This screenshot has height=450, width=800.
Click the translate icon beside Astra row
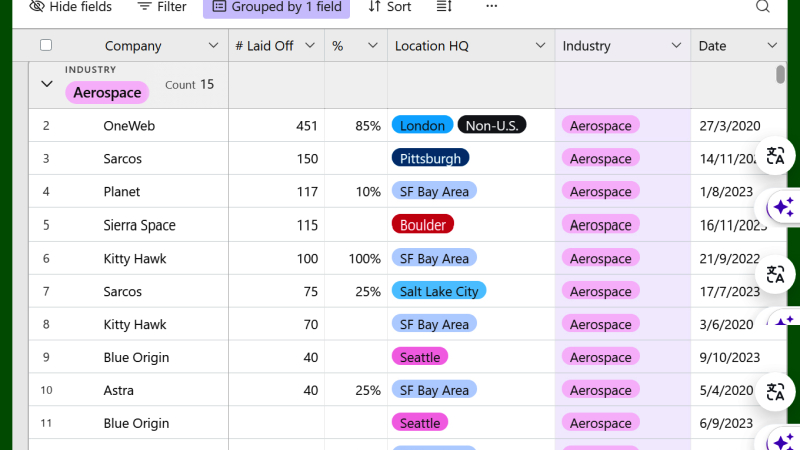[775, 392]
